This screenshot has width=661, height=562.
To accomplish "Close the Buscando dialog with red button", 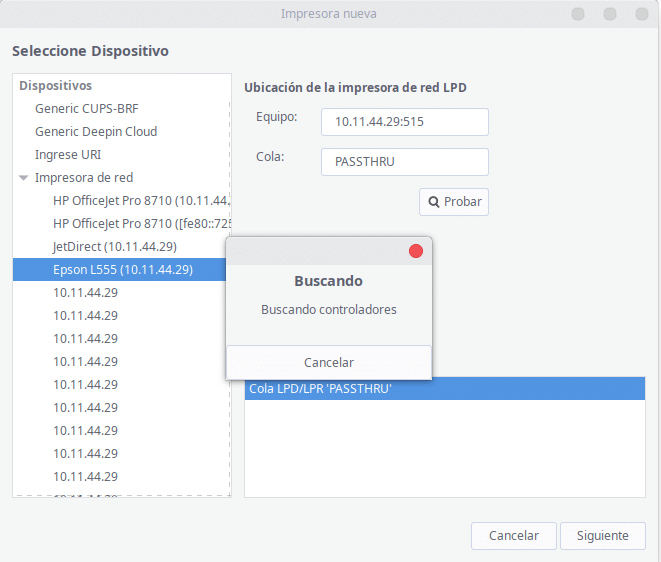I will [416, 251].
